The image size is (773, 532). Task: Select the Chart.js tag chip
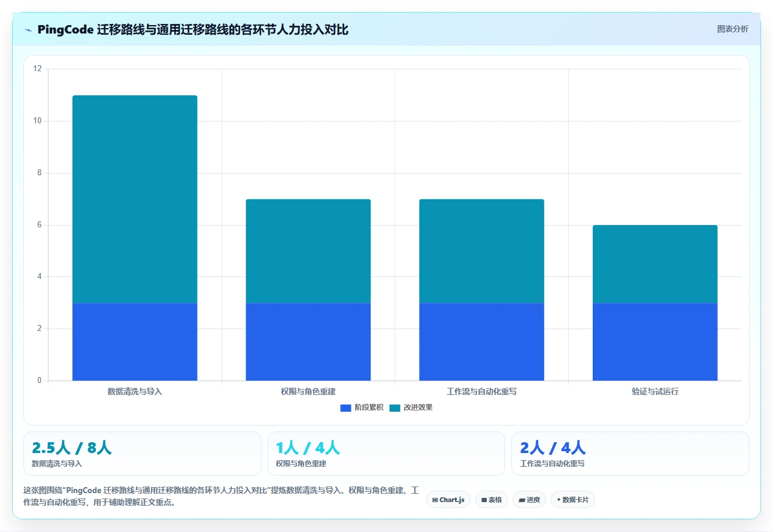[448, 500]
